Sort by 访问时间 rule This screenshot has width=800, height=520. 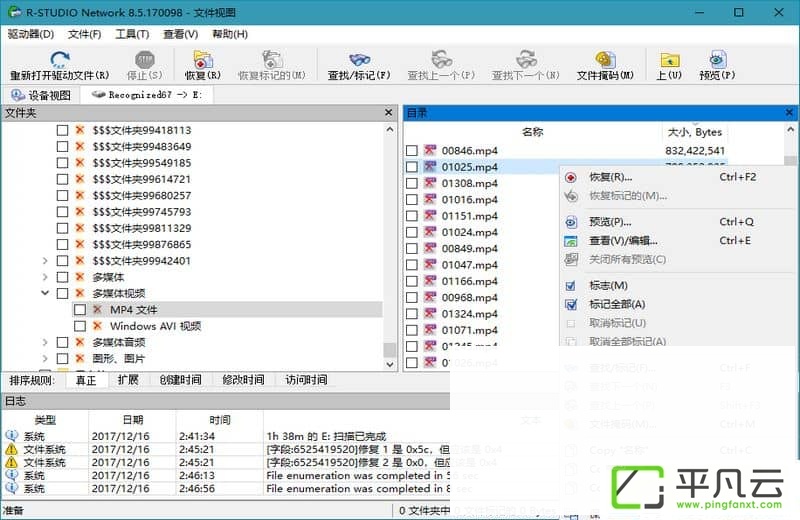(x=306, y=380)
